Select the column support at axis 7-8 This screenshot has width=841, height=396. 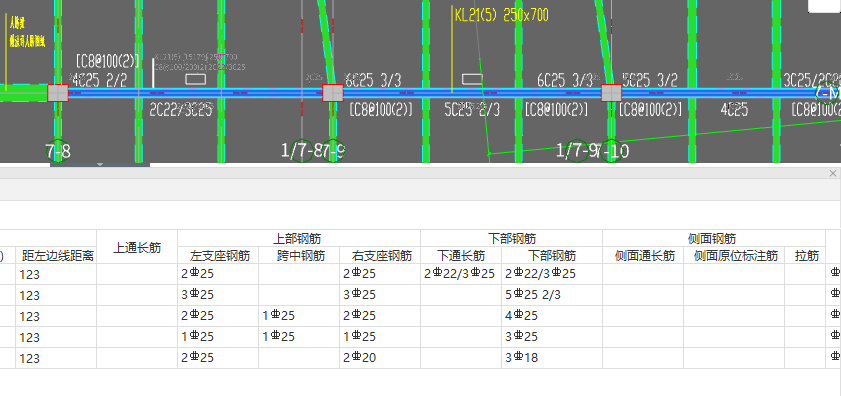58,93
